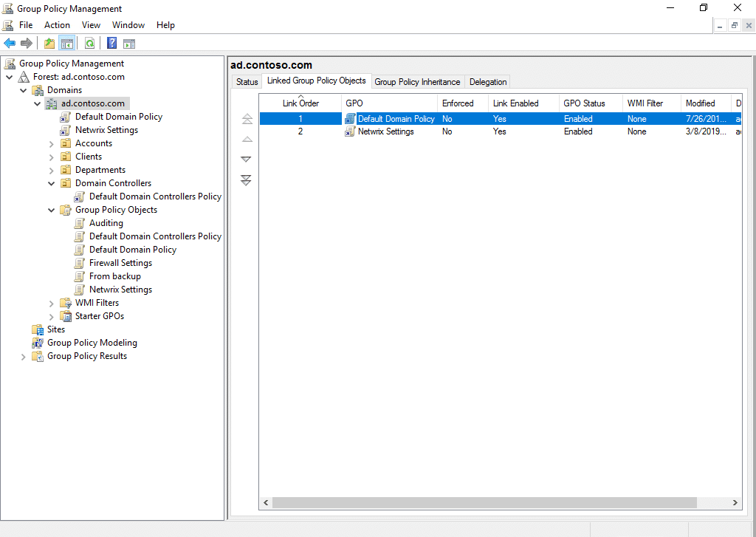Click the Firewall Settings GPO icon

click(80, 263)
